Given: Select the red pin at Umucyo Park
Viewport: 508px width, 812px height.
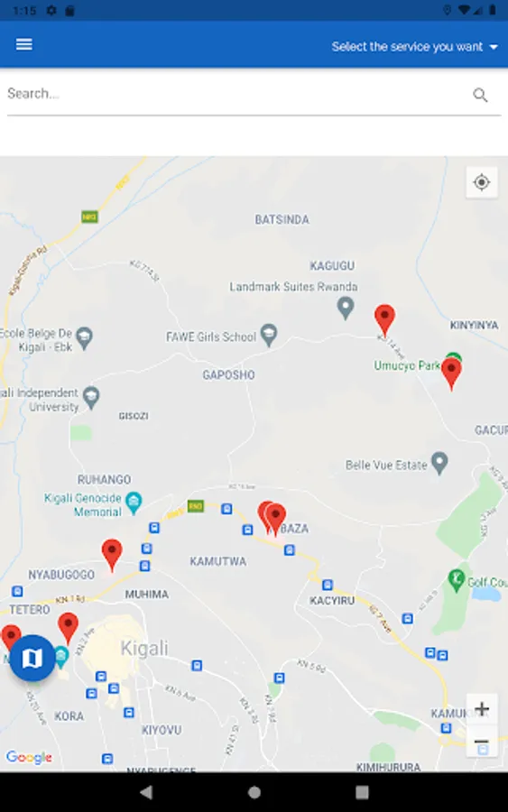Looking at the screenshot, I should tap(451, 374).
